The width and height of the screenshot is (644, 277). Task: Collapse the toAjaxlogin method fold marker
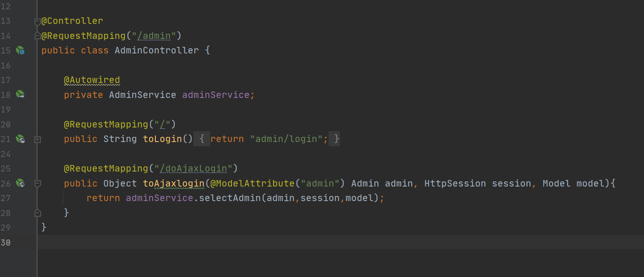(38, 183)
